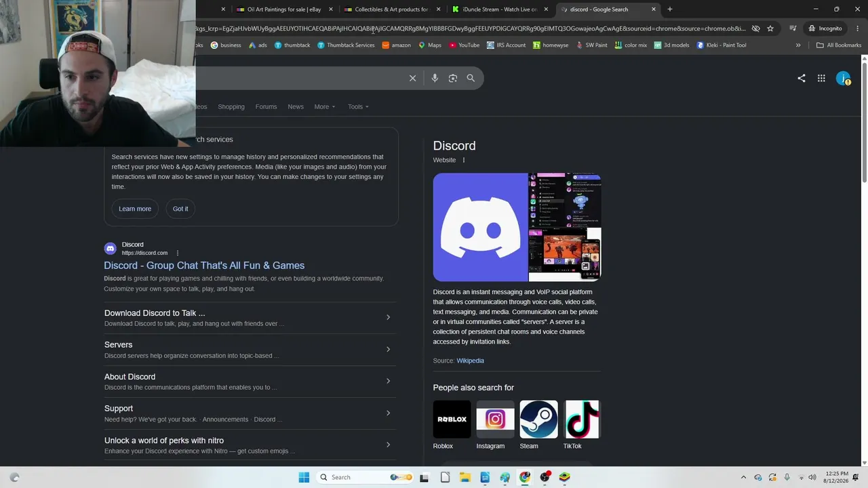Open more options for Discord result
Screen dimensions: 868x488
click(x=178, y=253)
